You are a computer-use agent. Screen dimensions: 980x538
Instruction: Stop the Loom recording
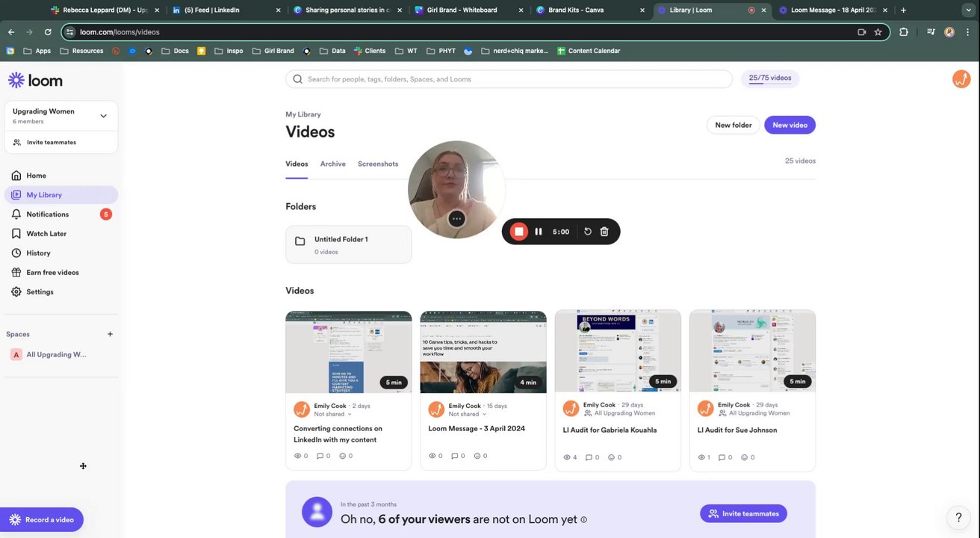pos(518,232)
